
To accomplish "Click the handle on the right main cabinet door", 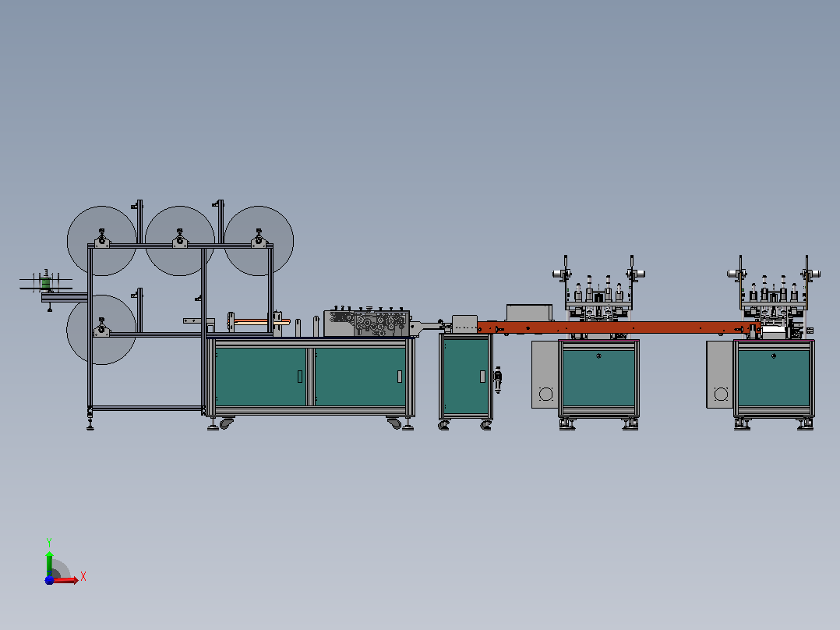I will 400,377.
